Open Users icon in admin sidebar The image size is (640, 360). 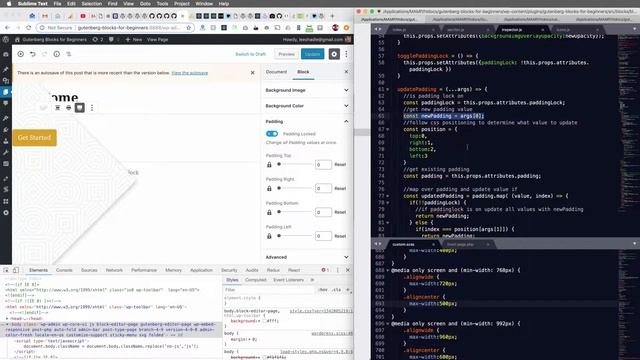pos(6,141)
